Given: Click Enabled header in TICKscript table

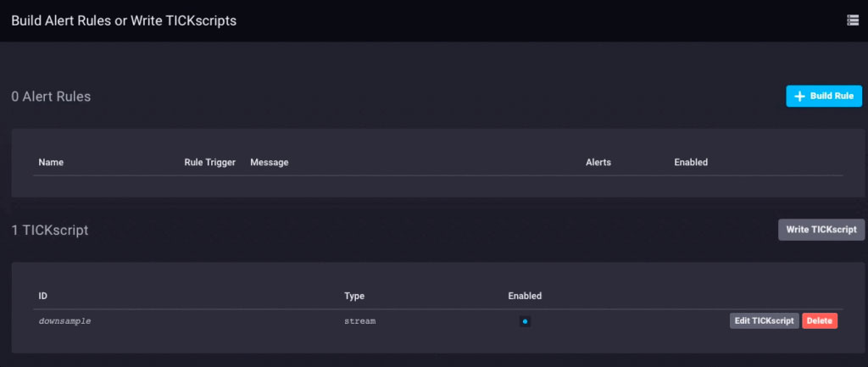Looking at the screenshot, I should (525, 296).
